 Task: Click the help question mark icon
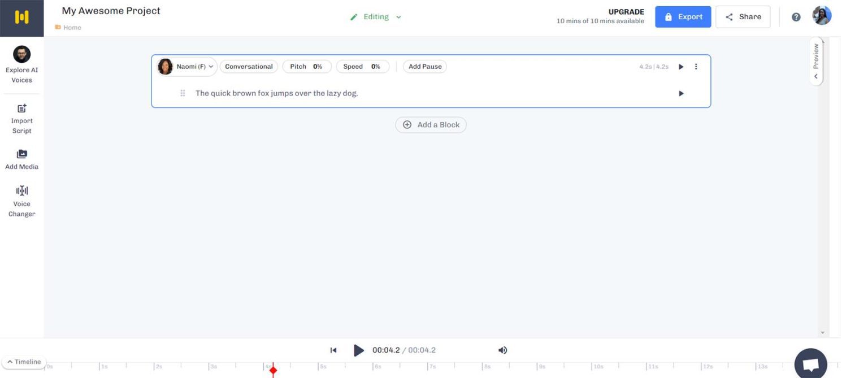[796, 17]
